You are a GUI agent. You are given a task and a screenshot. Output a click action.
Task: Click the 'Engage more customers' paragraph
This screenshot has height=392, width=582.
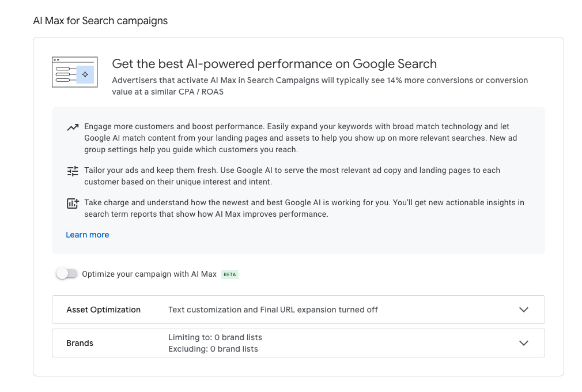pos(301,138)
